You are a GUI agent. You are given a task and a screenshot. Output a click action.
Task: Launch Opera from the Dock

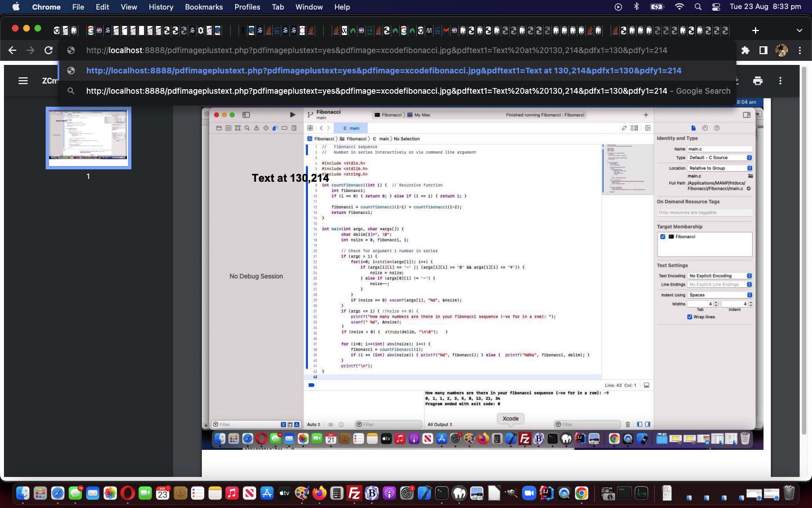click(x=127, y=493)
